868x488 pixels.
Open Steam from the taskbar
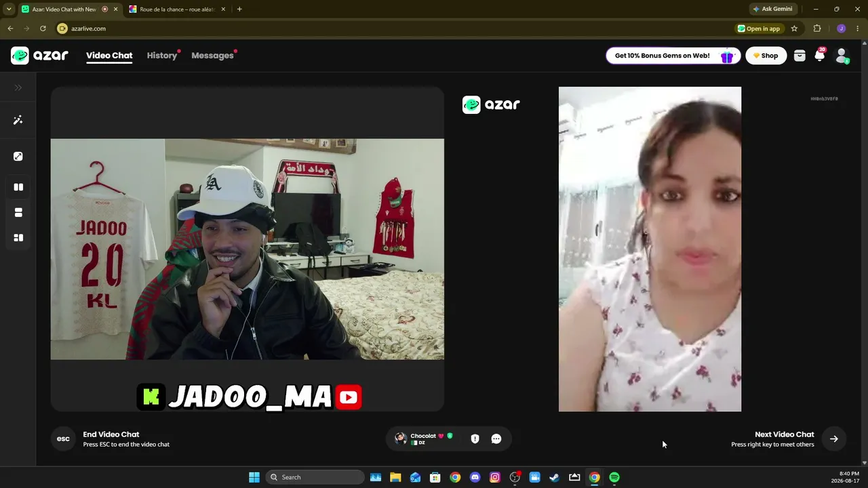click(555, 477)
